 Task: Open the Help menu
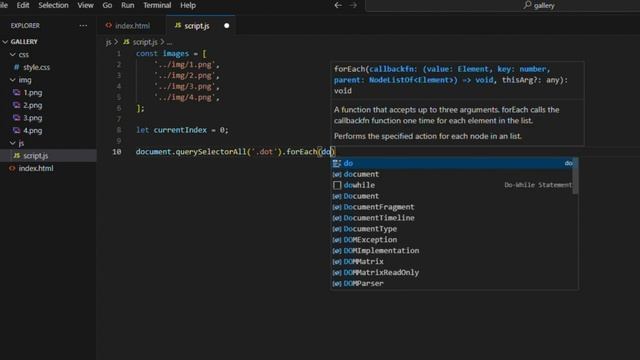click(x=188, y=5)
